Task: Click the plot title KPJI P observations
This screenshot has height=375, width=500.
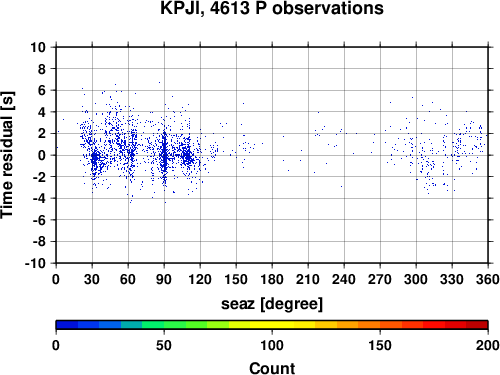Action: click(272, 8)
